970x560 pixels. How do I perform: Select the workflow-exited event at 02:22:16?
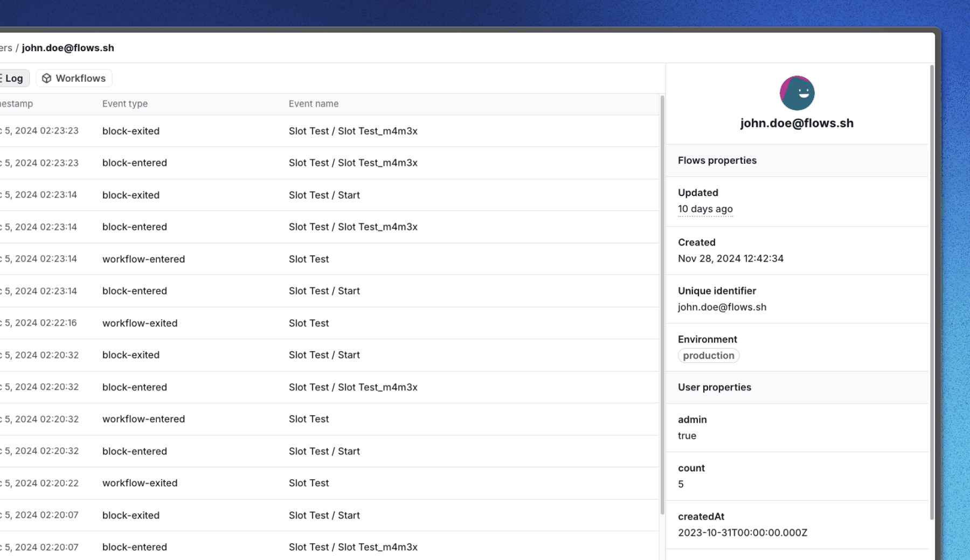(x=323, y=323)
